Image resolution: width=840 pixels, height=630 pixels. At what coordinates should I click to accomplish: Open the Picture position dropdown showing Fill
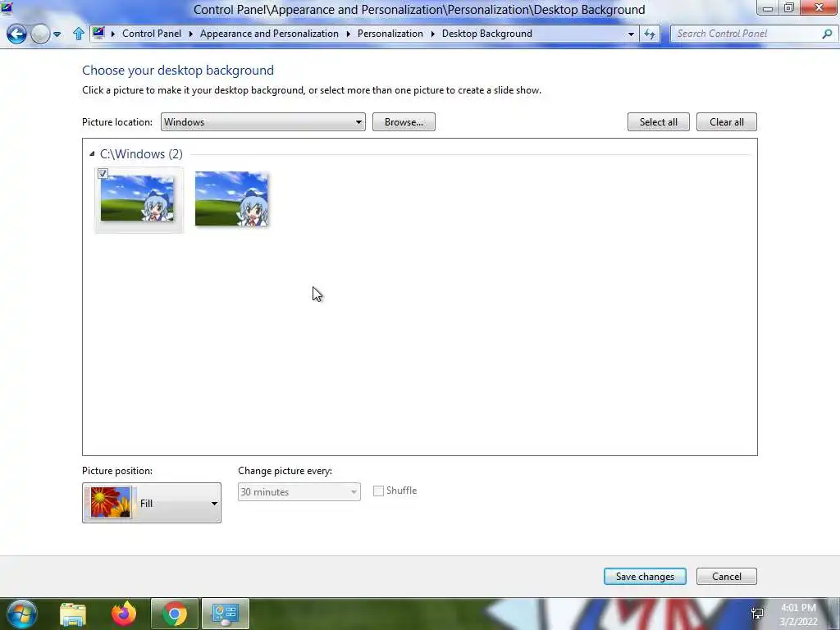(x=152, y=503)
